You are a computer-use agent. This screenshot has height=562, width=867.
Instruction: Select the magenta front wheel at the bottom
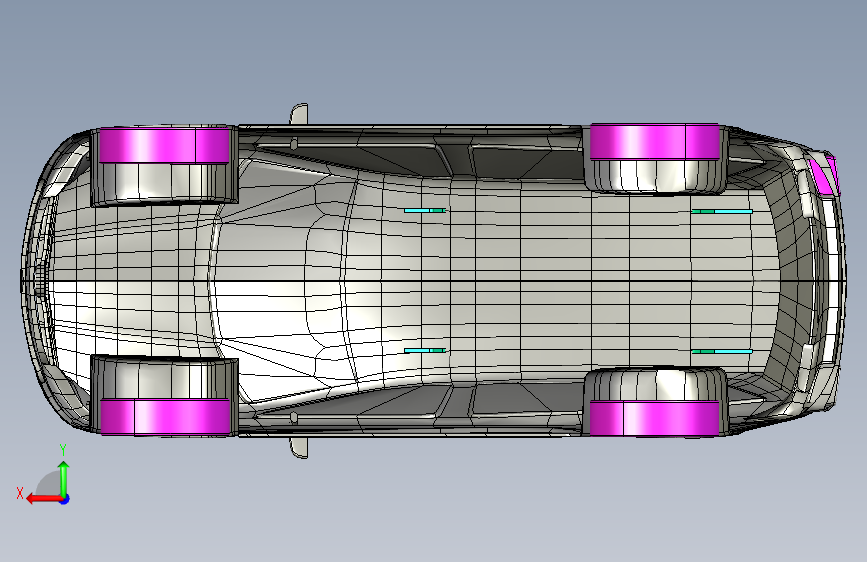coord(165,417)
